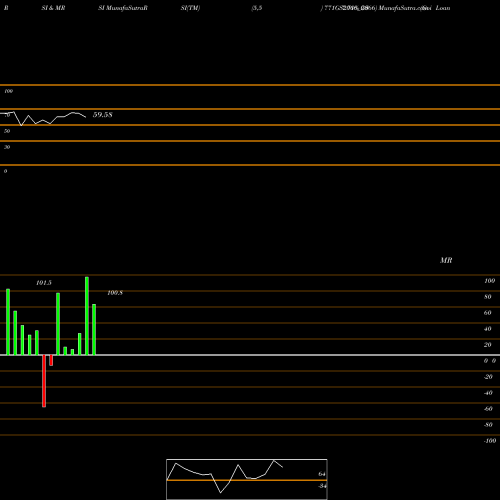Click the 'SI MunafaSutraR' header text
The width and height of the screenshot is (500, 500).
123,8
